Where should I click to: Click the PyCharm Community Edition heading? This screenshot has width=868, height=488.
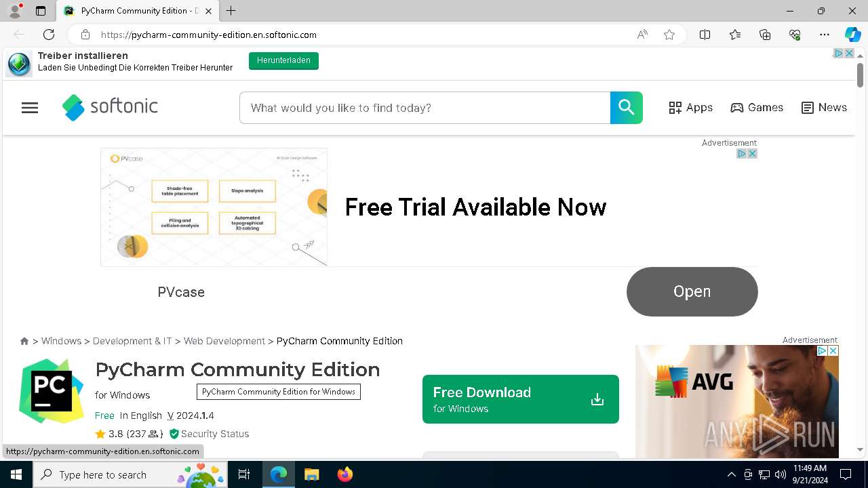pos(237,369)
